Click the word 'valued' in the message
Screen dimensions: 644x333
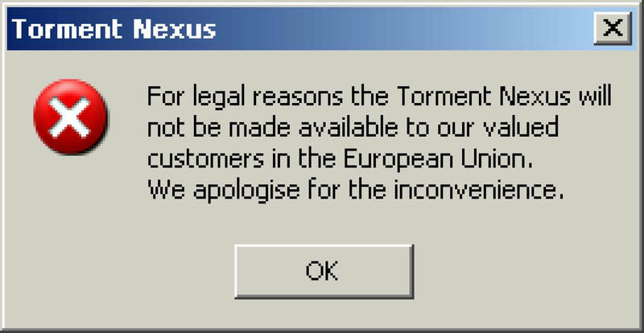click(x=520, y=127)
